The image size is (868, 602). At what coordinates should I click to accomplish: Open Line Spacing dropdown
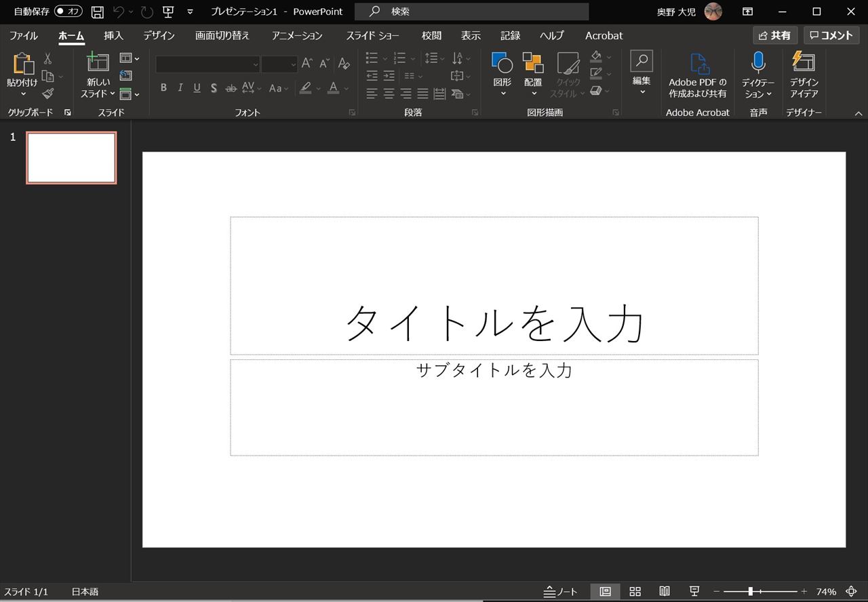434,58
